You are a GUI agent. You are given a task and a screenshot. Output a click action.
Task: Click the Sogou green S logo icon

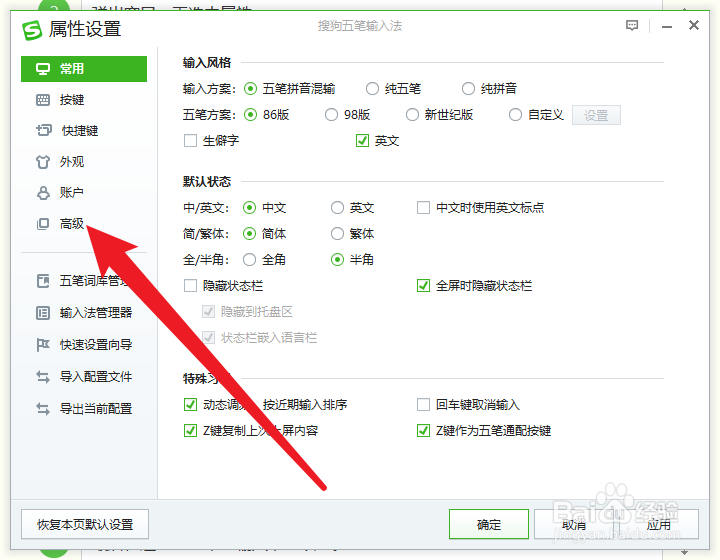pyautogui.click(x=32, y=30)
